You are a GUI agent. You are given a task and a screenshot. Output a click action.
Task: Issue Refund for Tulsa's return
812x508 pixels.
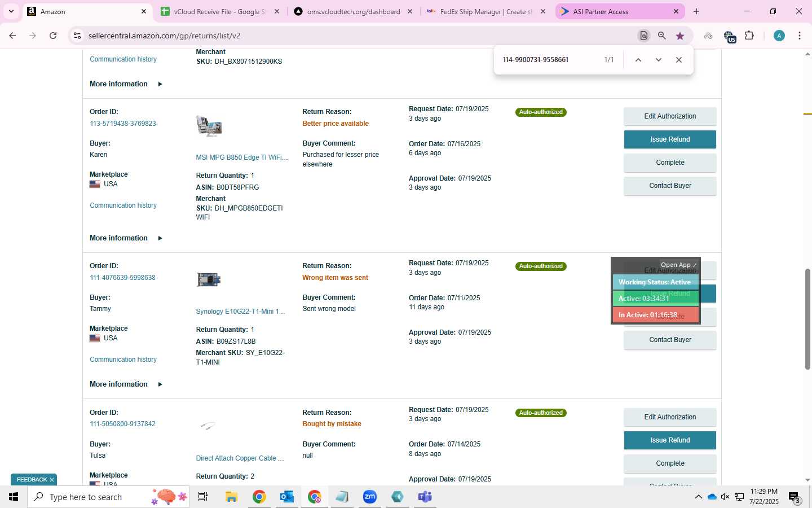pos(670,440)
